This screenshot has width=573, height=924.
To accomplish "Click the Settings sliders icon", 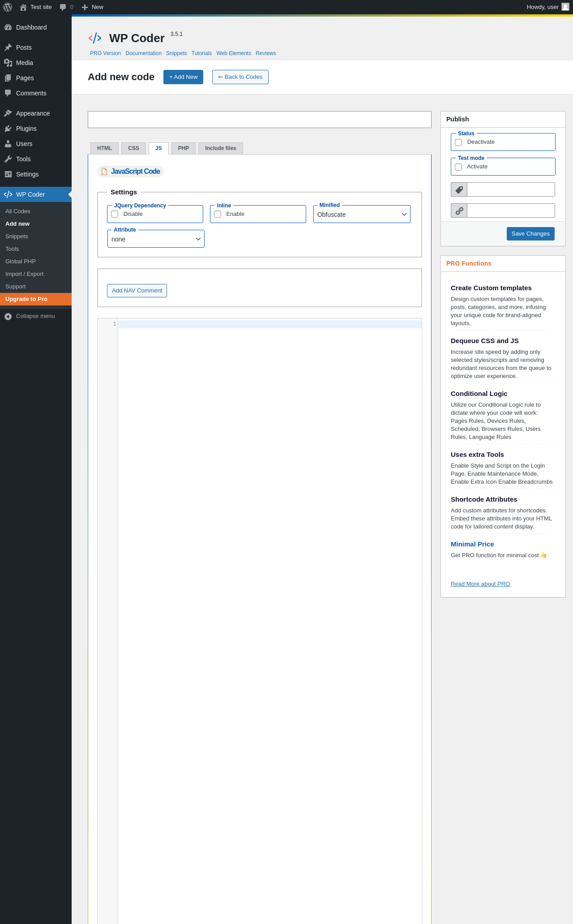I will pos(8,174).
